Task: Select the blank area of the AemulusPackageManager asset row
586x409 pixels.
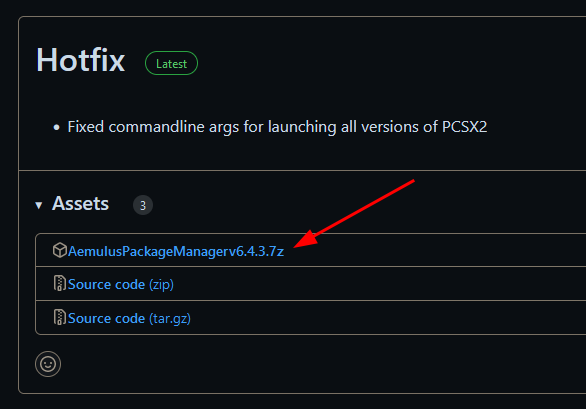Action: coord(434,250)
